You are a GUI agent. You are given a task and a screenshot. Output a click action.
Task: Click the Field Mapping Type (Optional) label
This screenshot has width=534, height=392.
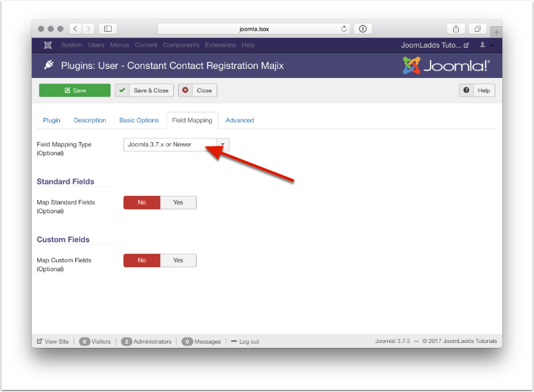[x=64, y=148]
